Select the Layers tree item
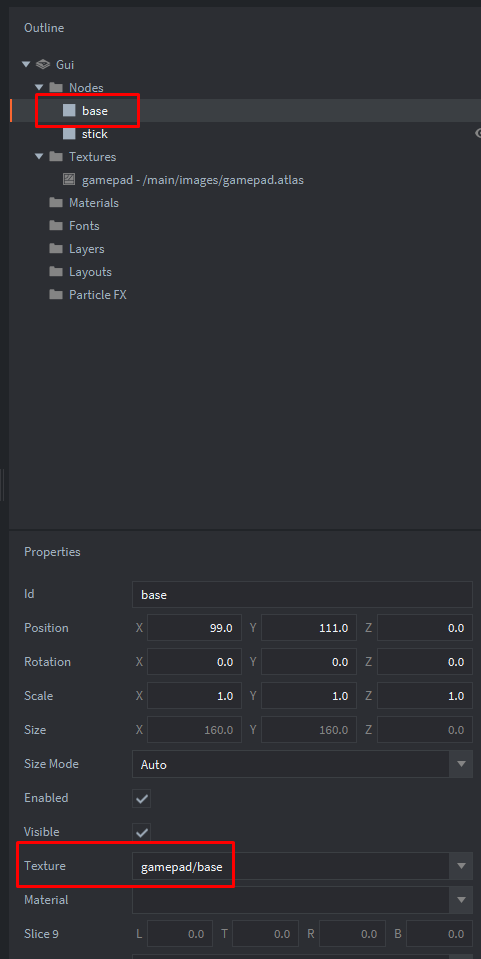Screen dimensions: 481x959 [x=86, y=249]
